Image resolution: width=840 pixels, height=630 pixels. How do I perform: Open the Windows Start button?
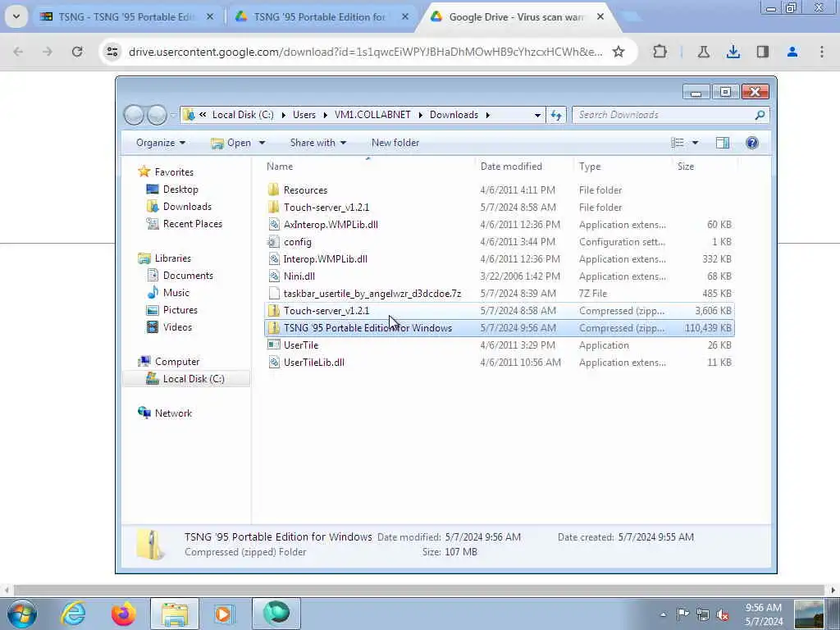click(x=22, y=613)
